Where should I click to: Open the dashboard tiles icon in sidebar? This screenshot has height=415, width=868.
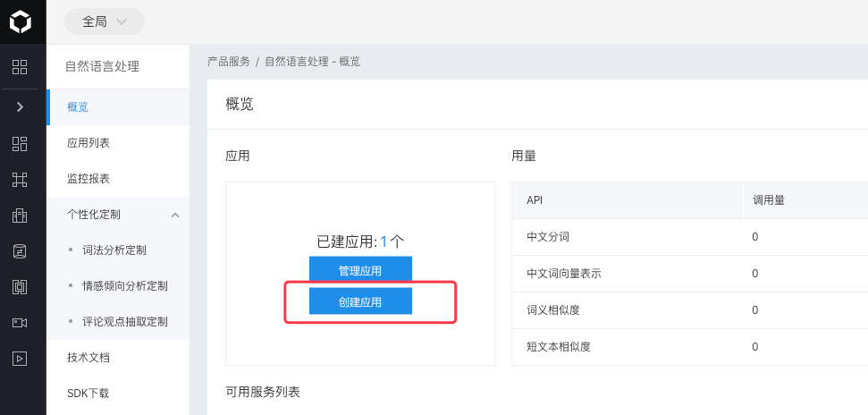20,143
